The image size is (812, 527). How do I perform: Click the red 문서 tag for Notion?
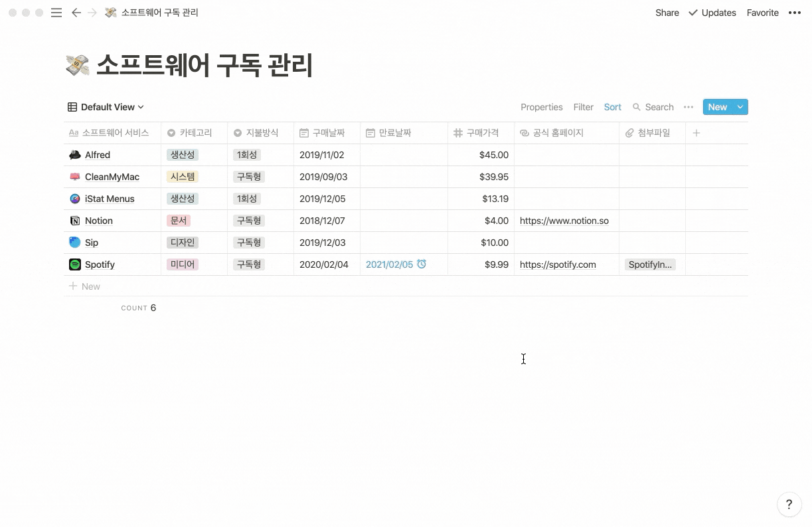[179, 221]
